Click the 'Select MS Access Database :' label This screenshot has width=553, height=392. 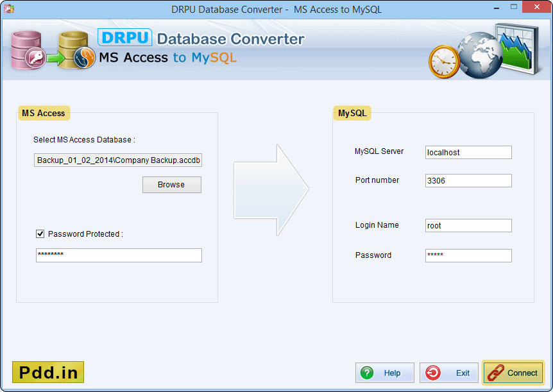[84, 140]
